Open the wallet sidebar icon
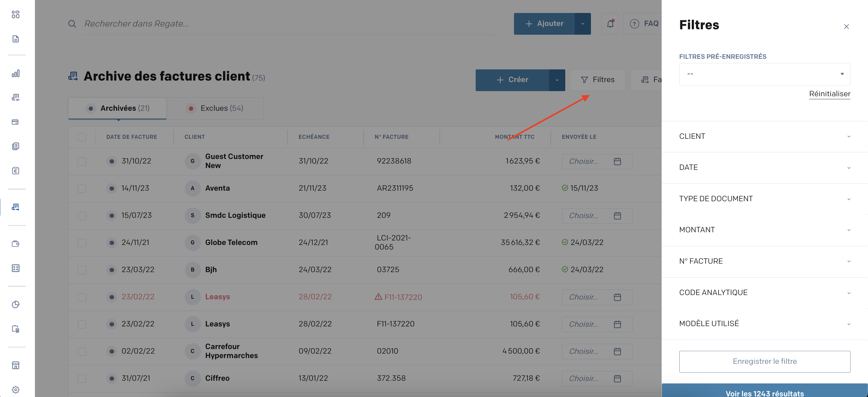This screenshot has height=397, width=868. (15, 243)
